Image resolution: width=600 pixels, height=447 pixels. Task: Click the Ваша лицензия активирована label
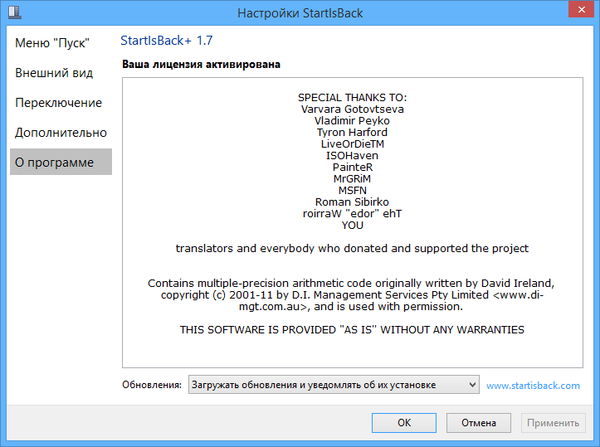click(x=201, y=65)
